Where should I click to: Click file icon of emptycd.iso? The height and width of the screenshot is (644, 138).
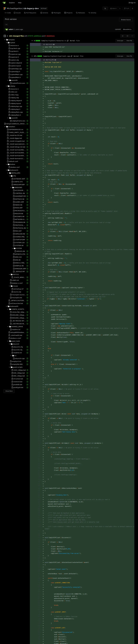(x=11, y=361)
